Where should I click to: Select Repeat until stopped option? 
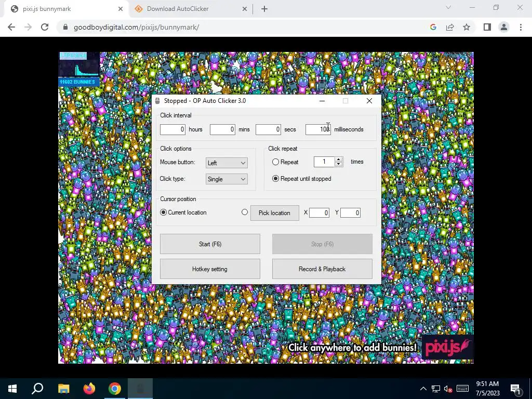(x=275, y=179)
